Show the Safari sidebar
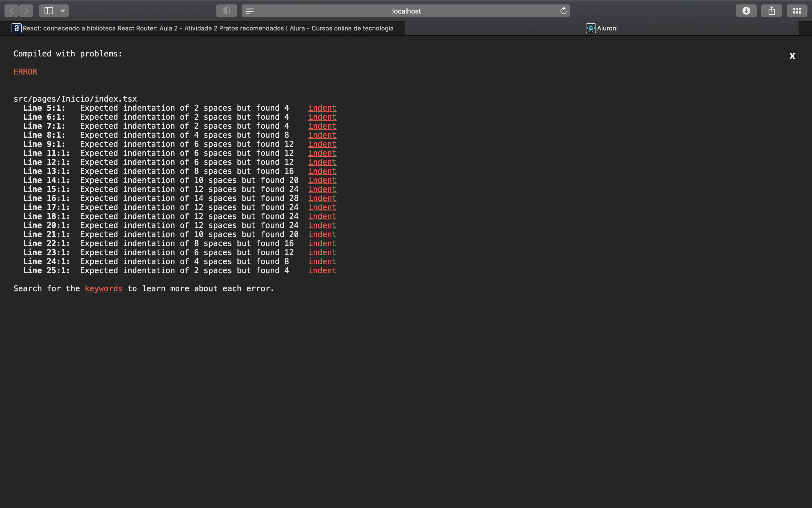 tap(49, 11)
